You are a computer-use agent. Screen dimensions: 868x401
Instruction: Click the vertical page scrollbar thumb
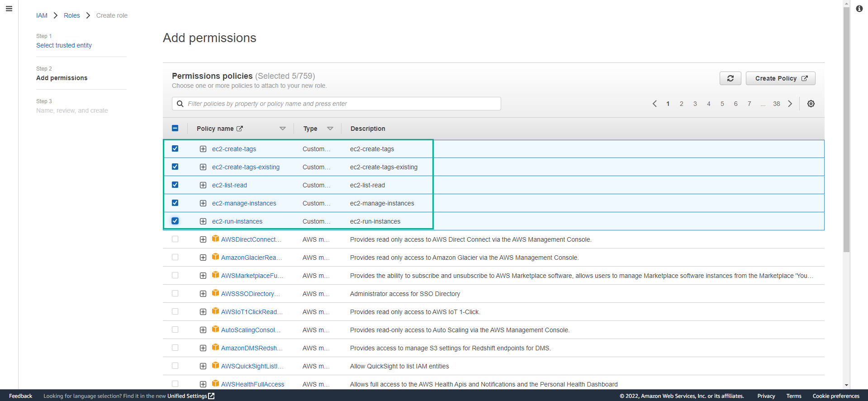pos(846,129)
